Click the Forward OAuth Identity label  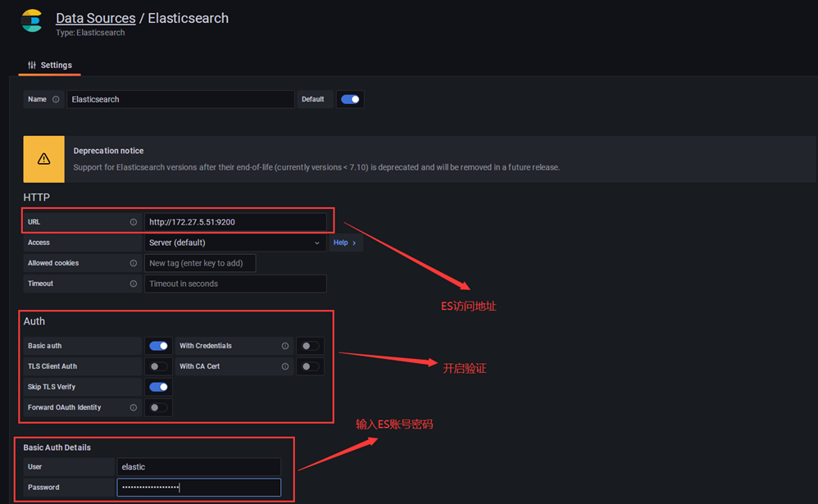tap(64, 407)
